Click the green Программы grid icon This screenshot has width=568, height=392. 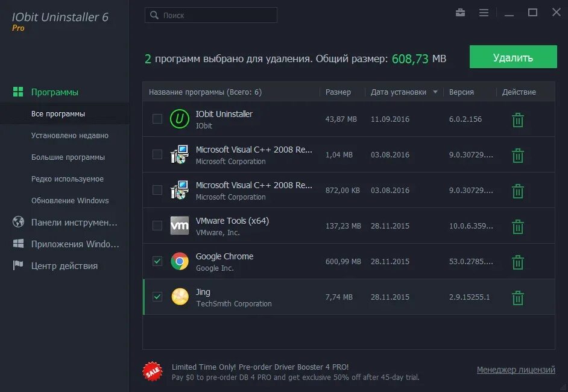click(x=18, y=92)
